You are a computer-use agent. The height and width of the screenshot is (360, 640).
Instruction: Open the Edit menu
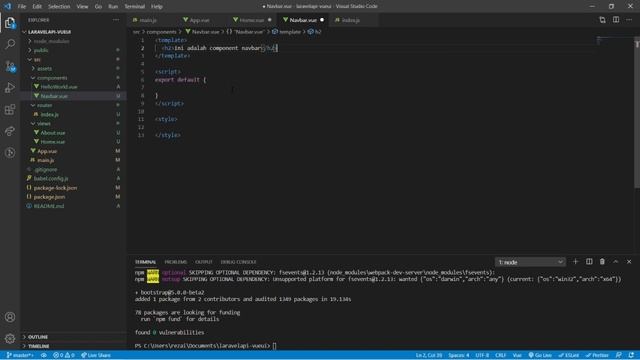(37, 7)
